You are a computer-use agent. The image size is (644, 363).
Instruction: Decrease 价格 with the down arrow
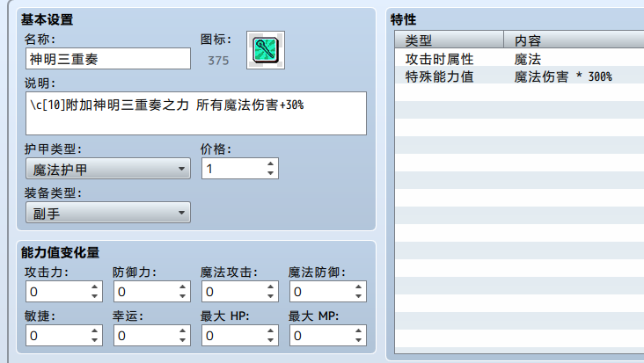point(270,173)
